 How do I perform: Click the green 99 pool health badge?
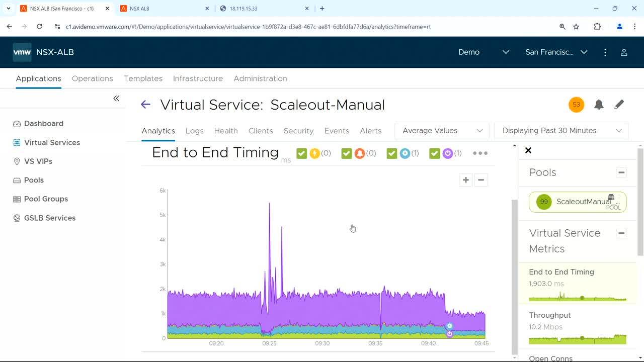[x=544, y=202]
